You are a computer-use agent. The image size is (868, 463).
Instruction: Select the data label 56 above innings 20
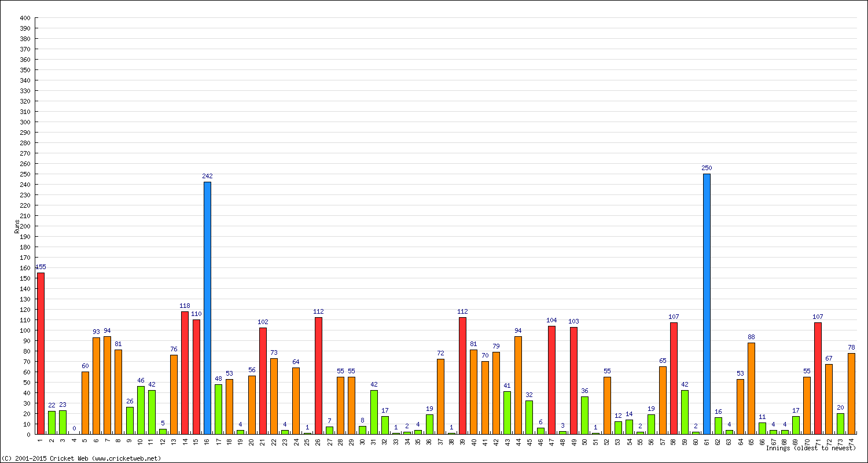point(252,370)
